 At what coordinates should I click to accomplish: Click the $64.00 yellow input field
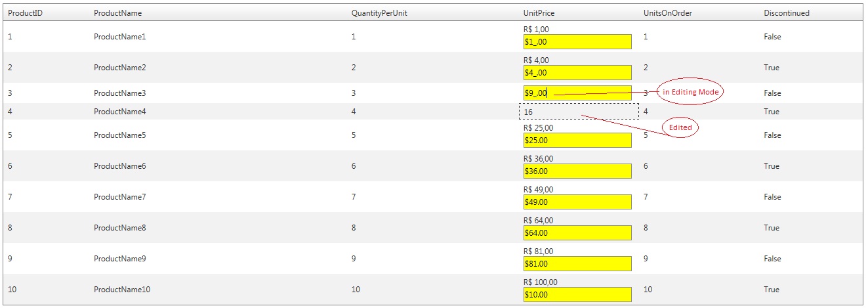(577, 232)
